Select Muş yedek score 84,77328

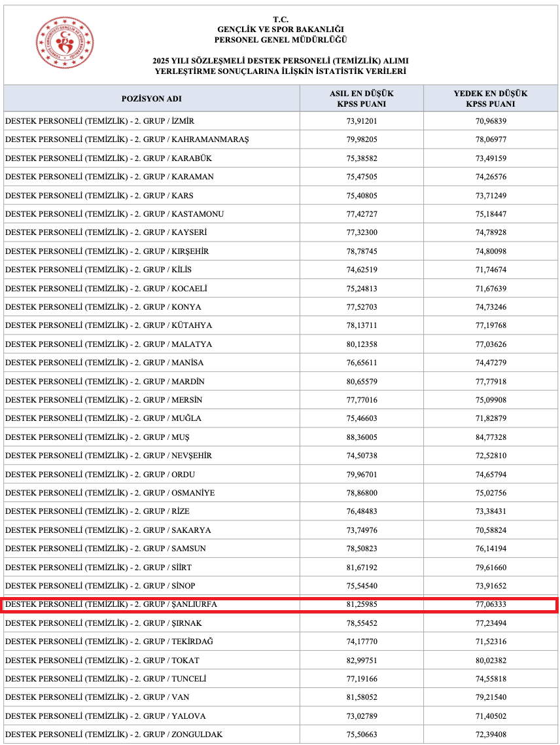[491, 437]
